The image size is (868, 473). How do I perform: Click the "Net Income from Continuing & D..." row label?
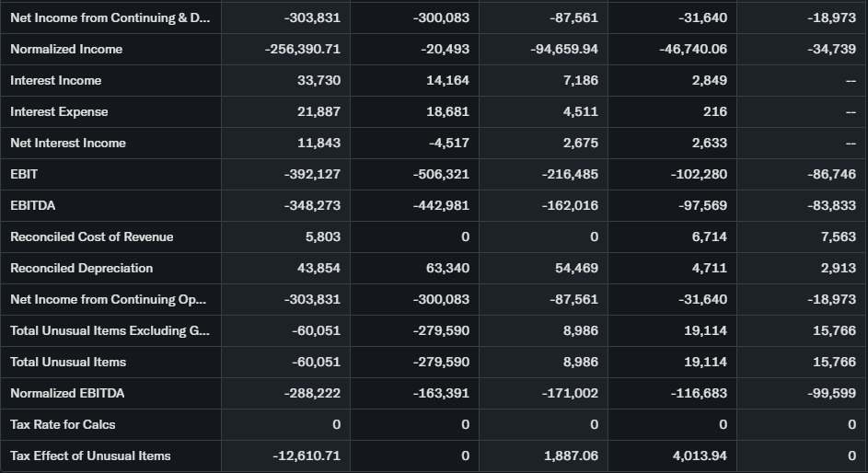109,17
